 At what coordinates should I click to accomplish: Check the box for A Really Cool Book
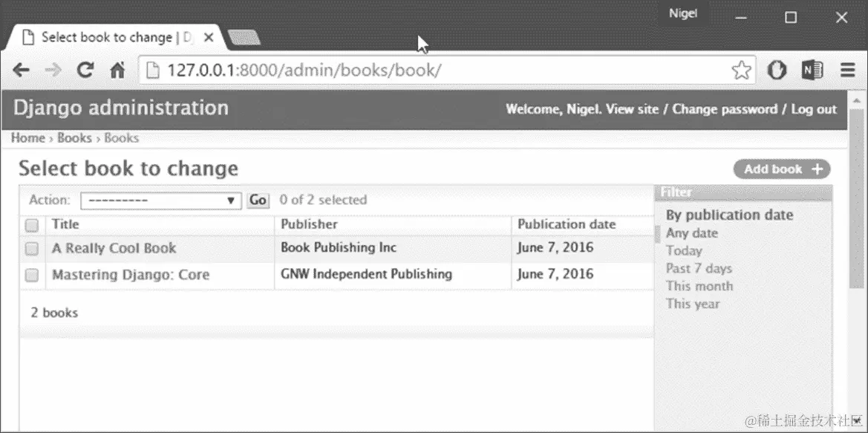(31, 249)
